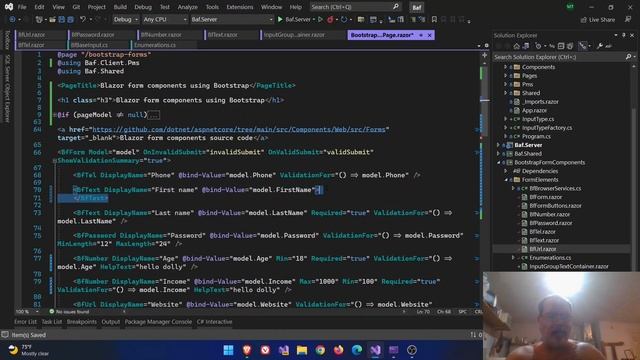Screen dimensions: 640x360
Task: Expand the Baf.Shared project node
Action: (x=498, y=154)
